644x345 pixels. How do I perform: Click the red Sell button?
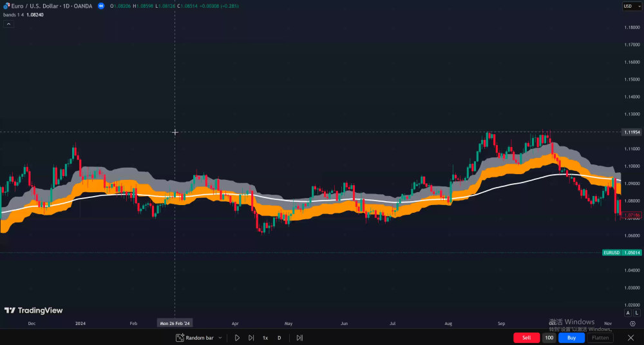[x=527, y=338]
